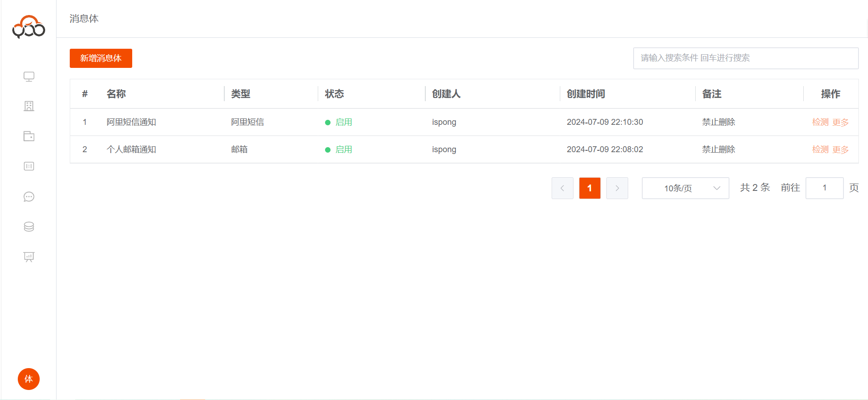Open 更多 menu for 个人邮箱通知 row
Viewport: 868px width, 400px height.
840,149
